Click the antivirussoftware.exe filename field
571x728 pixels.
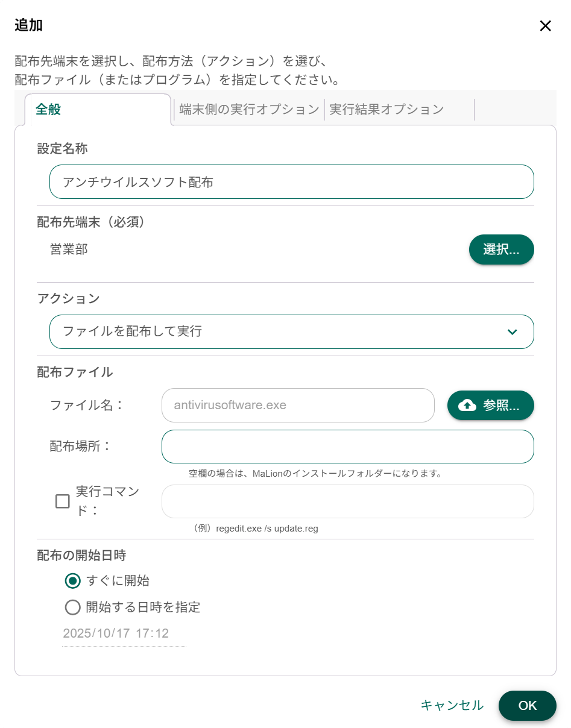click(298, 405)
